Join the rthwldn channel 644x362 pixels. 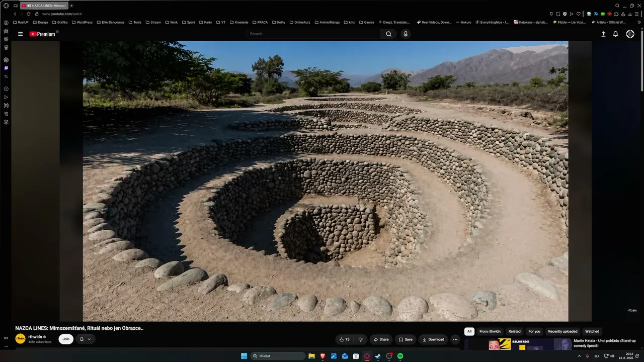[x=66, y=339]
